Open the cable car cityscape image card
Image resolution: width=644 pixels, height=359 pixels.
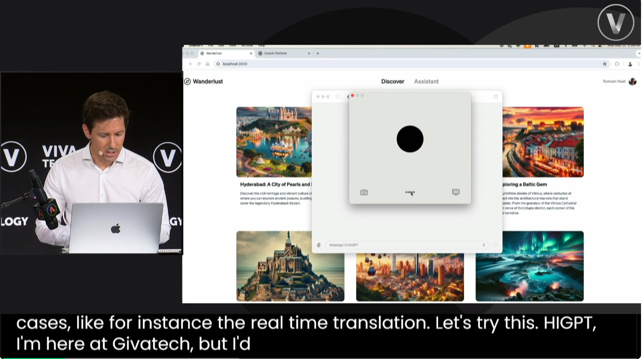click(x=410, y=277)
